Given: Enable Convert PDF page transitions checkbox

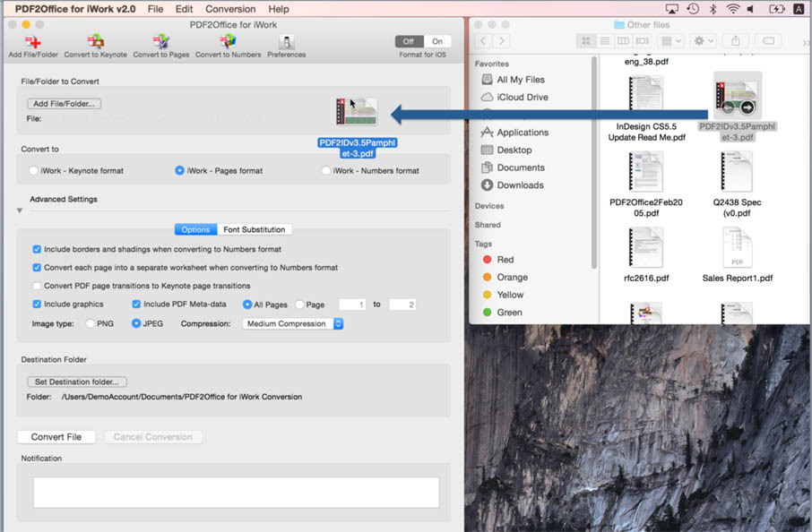Looking at the screenshot, I should point(37,286).
